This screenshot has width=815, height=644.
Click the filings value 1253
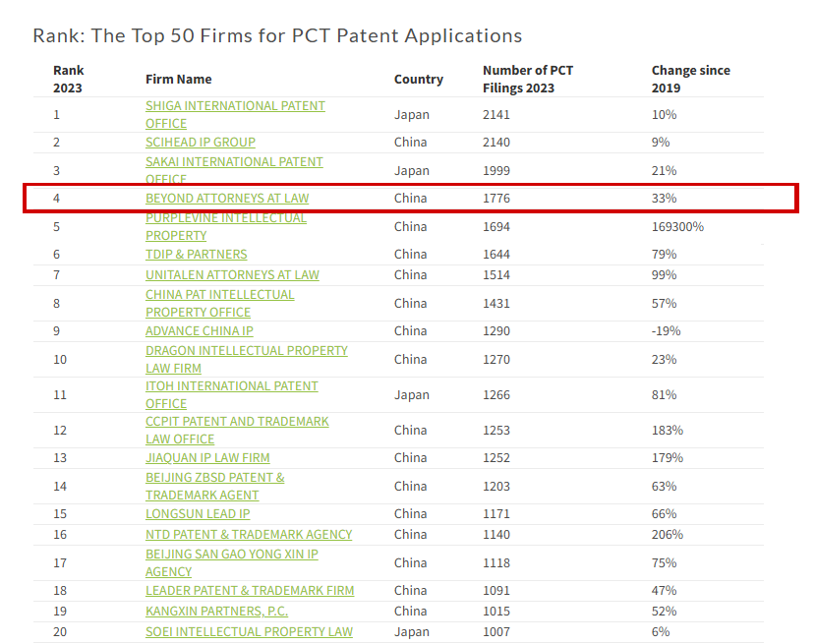496,431
